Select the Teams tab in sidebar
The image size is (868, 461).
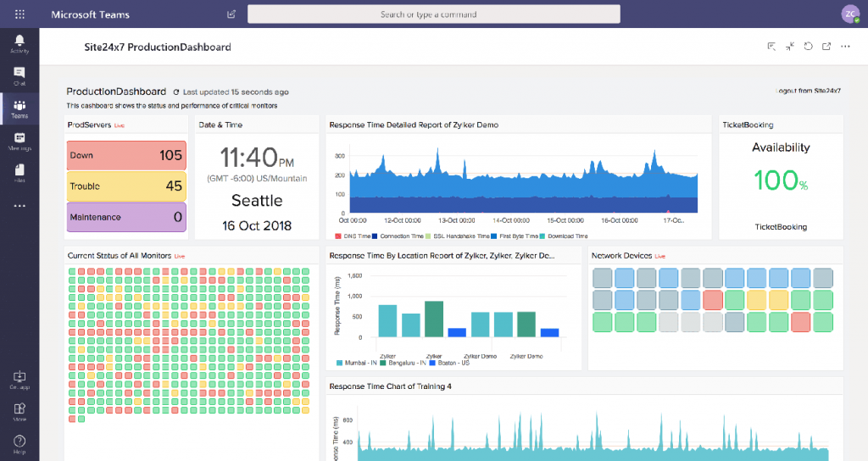pos(19,108)
